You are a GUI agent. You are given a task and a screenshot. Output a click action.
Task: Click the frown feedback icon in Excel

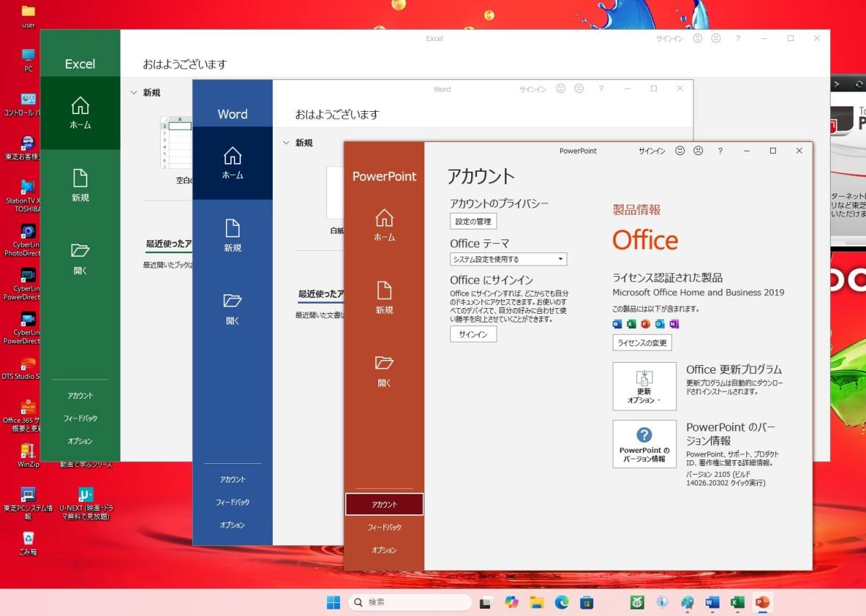716,38
